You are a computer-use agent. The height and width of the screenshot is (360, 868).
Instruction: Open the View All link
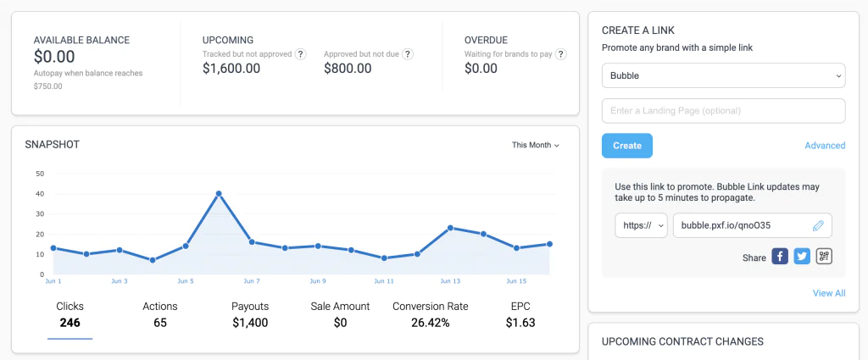829,293
